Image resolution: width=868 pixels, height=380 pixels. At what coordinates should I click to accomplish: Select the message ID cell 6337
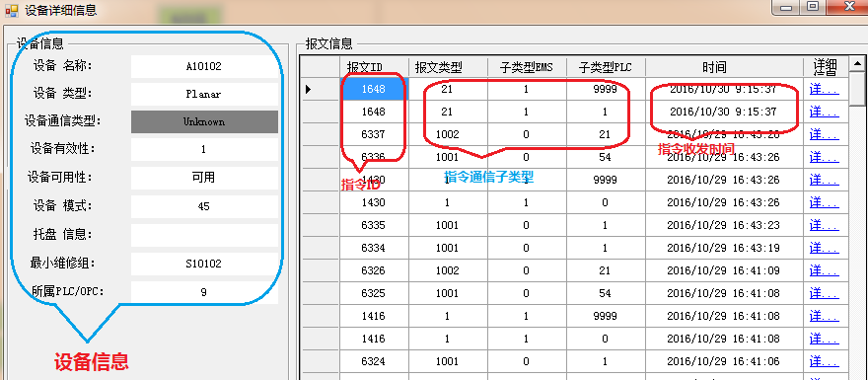click(374, 134)
